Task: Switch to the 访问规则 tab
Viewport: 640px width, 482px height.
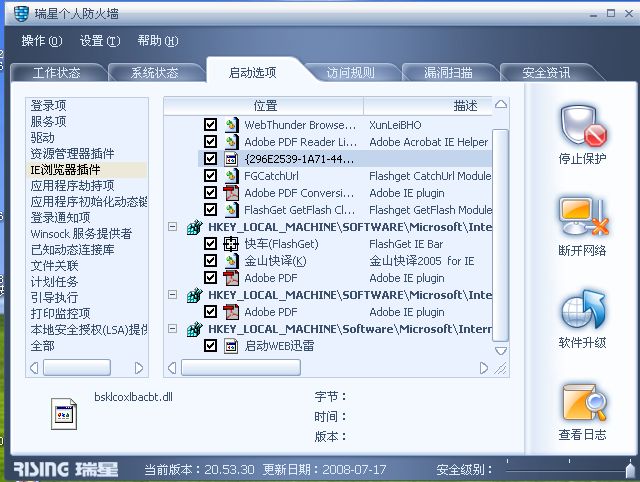Action: pyautogui.click(x=350, y=73)
